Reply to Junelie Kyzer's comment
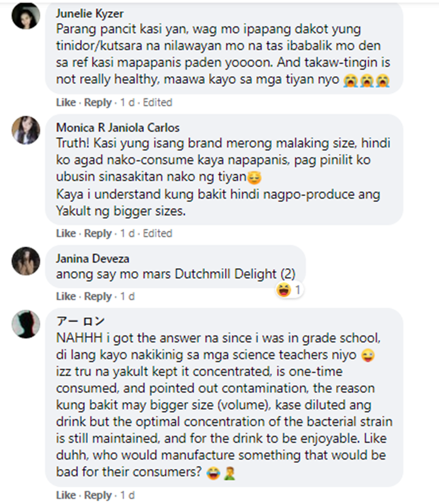 98,102
